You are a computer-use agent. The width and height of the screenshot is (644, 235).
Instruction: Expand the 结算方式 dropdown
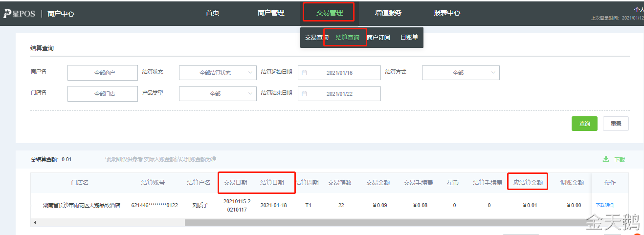pyautogui.click(x=461, y=73)
